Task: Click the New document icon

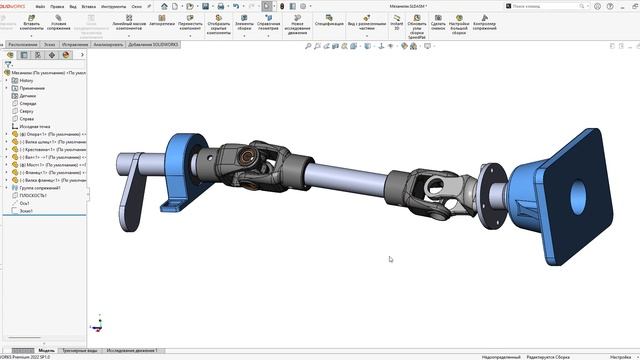Action: [x=175, y=6]
